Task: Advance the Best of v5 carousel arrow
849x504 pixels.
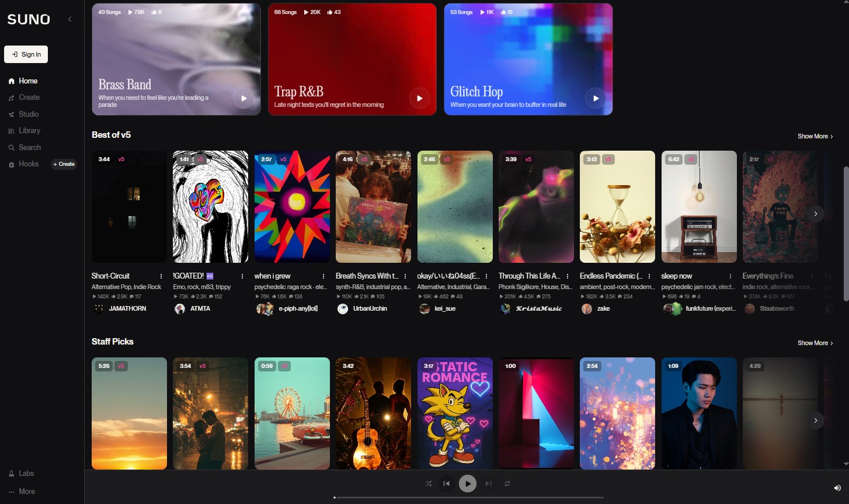Action: pos(816,214)
